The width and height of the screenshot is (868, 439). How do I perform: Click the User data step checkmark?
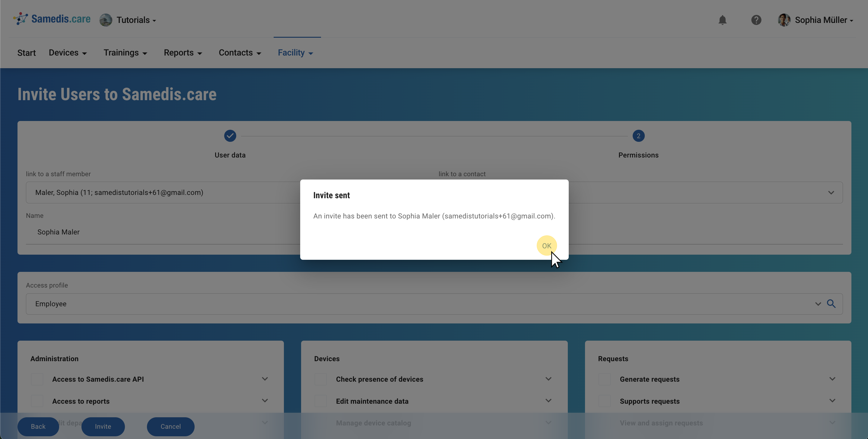[x=230, y=136]
